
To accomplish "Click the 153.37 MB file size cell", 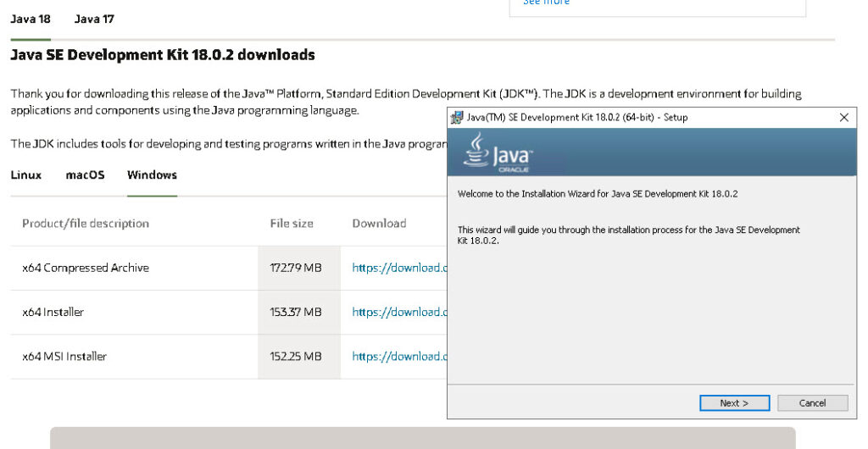I will tap(299, 313).
